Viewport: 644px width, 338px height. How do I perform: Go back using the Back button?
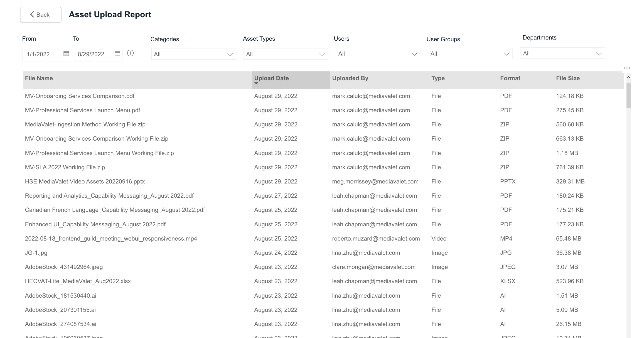[x=41, y=15]
